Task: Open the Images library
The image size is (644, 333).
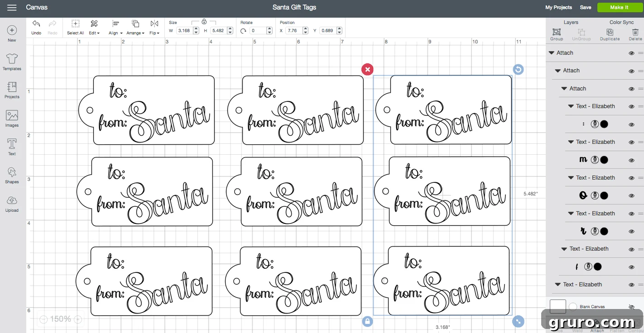Action: [12, 115]
